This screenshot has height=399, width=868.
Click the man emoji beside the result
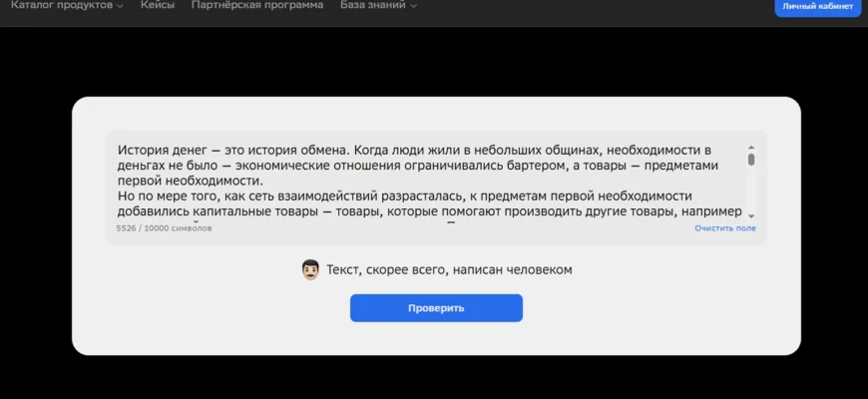point(310,270)
